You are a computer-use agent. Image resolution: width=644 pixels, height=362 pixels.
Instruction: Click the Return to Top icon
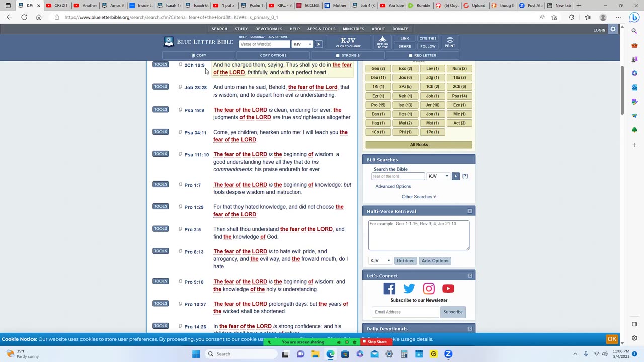tap(382, 42)
